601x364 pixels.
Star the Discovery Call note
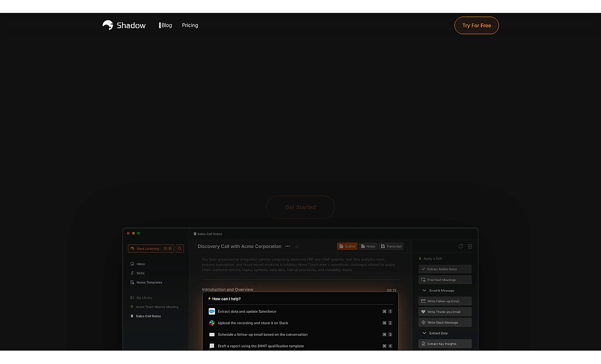click(x=297, y=246)
